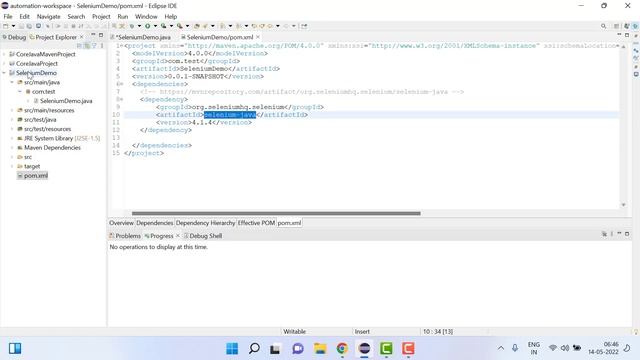Open the Run button dropdown arrow
640x360 pixels.
click(155, 26)
